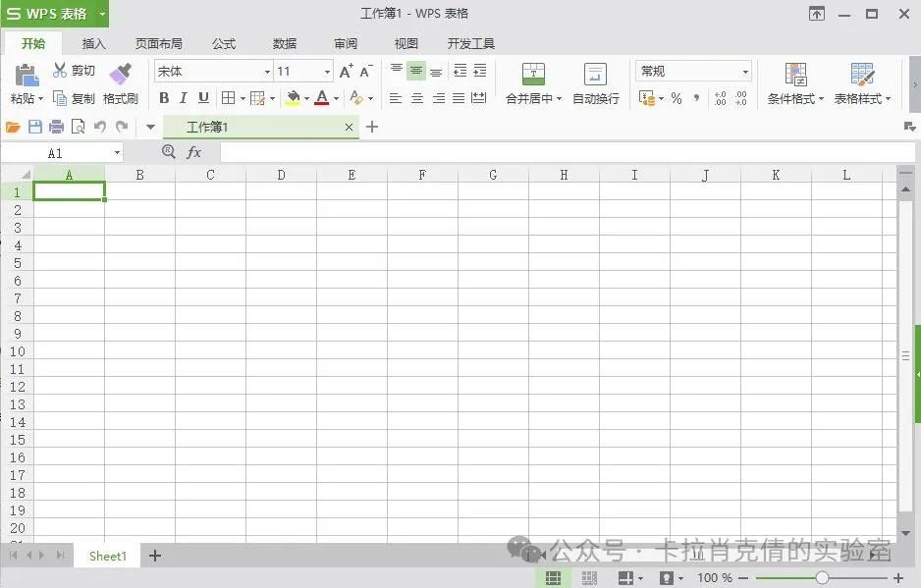
Task: Click the Save icon in quick access toolbar
Action: click(x=35, y=127)
